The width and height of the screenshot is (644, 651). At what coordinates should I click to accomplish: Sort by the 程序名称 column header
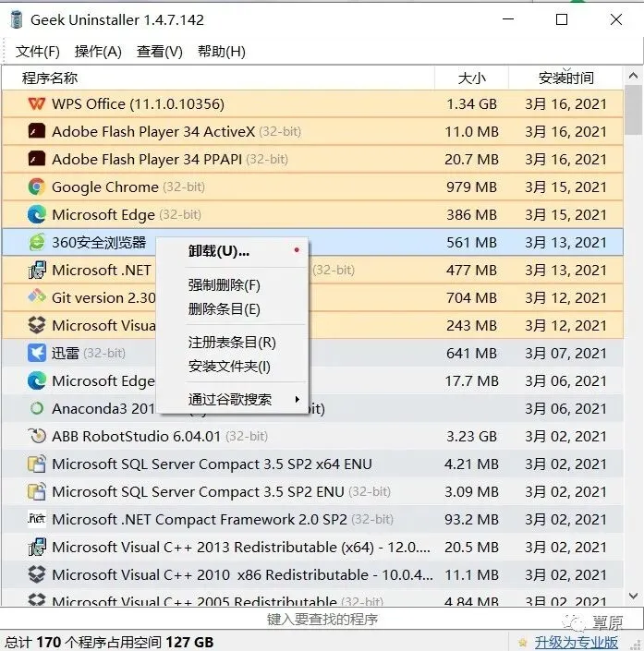[218, 78]
